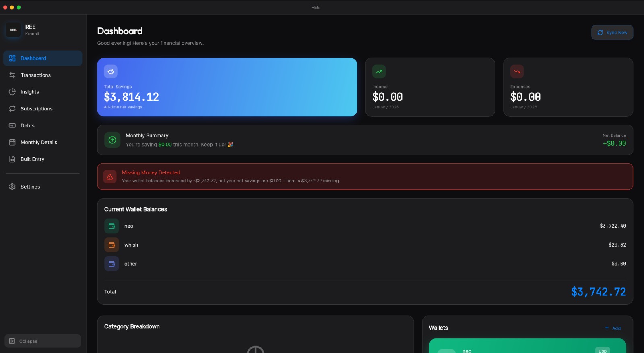Open Monthly Details page
The height and width of the screenshot is (353, 644).
tap(43, 142)
